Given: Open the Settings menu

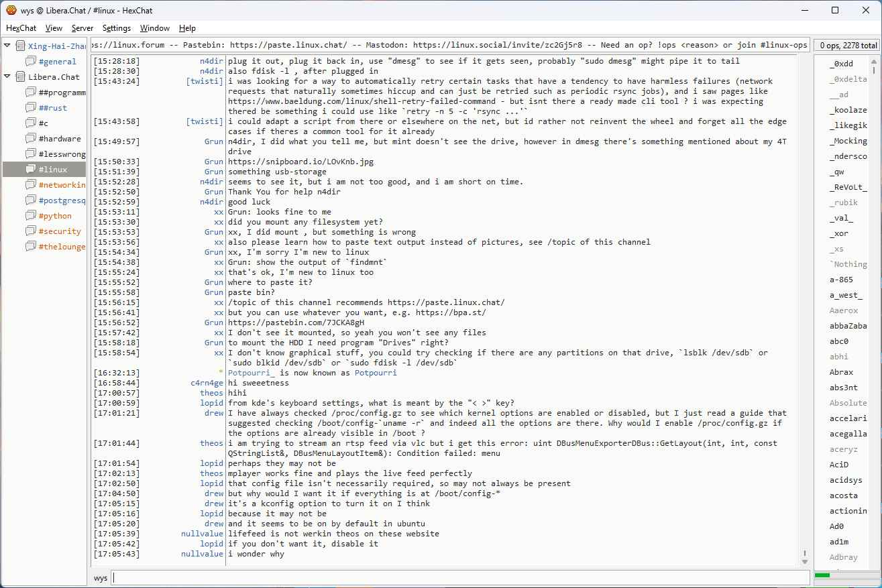Looking at the screenshot, I should pos(117,28).
